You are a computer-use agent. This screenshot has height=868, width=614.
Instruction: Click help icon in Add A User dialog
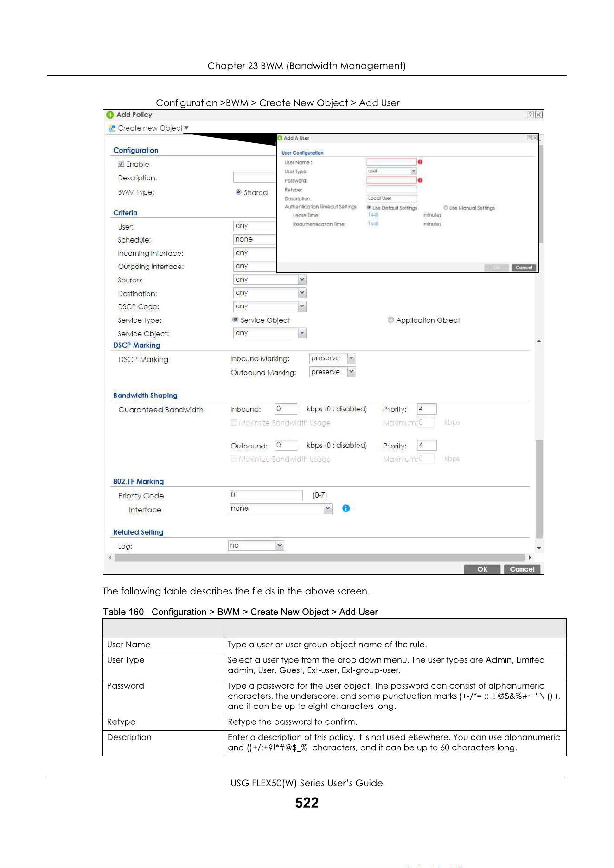point(529,138)
